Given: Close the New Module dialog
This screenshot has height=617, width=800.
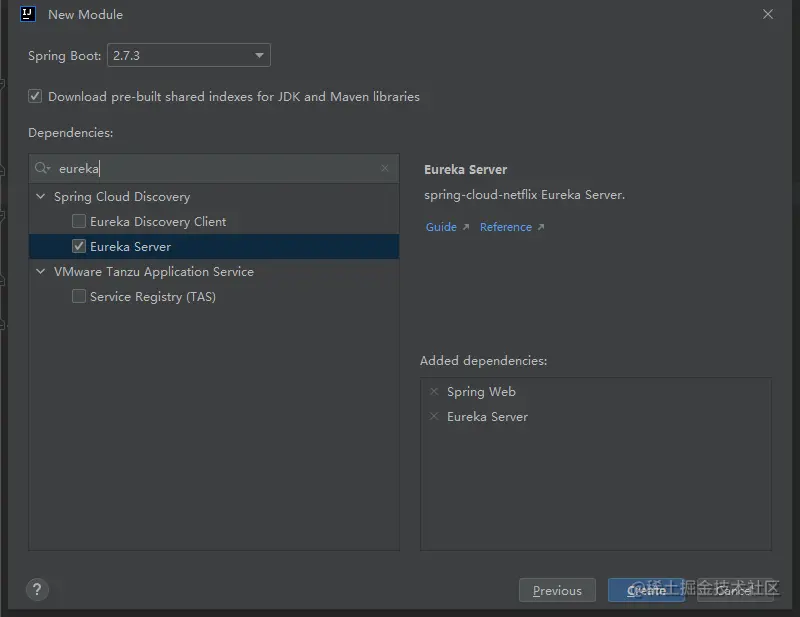Looking at the screenshot, I should pos(768,14).
